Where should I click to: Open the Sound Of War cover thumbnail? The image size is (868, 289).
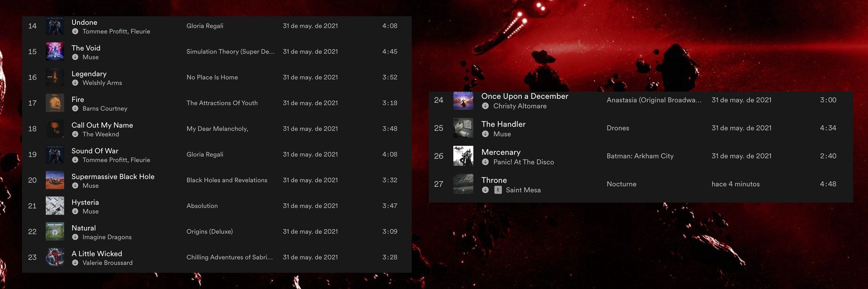pyautogui.click(x=55, y=154)
